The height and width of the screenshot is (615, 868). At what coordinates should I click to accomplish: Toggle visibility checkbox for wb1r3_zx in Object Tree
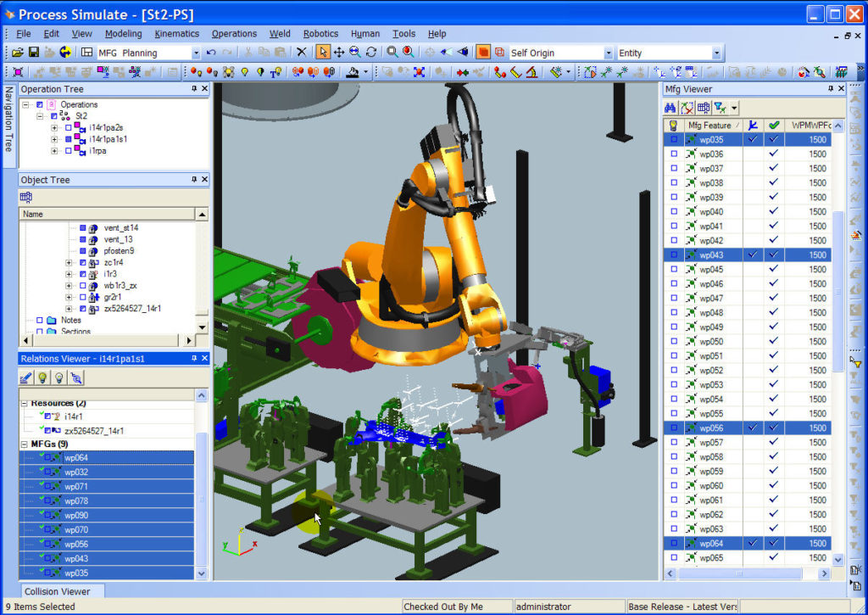click(83, 286)
